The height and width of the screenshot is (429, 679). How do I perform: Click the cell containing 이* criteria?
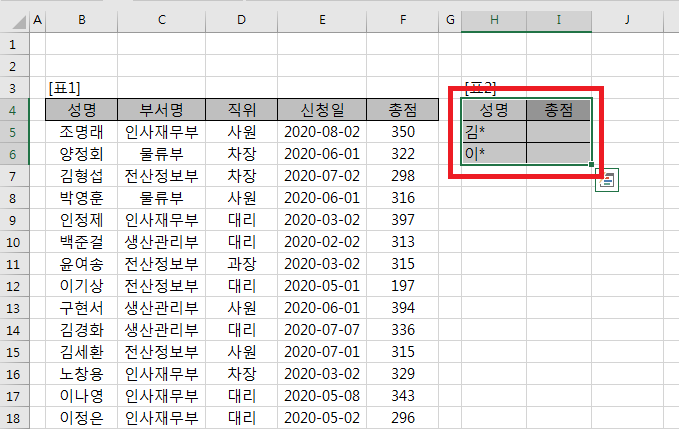click(x=494, y=153)
